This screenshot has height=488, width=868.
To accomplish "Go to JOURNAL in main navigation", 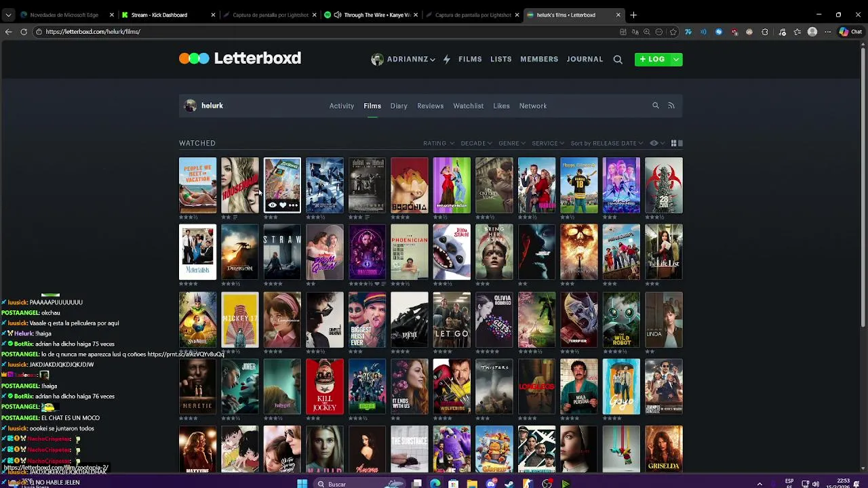I will (x=585, y=59).
